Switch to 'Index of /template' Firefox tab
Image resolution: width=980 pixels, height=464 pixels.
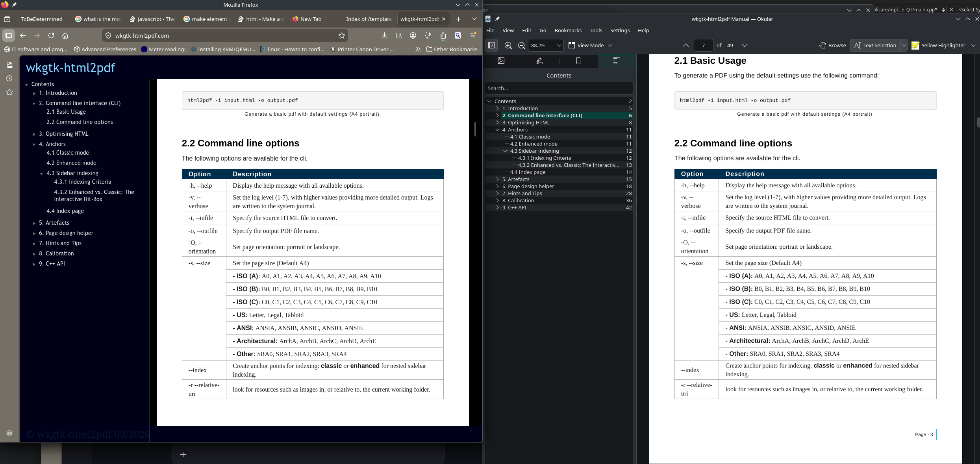coord(368,19)
